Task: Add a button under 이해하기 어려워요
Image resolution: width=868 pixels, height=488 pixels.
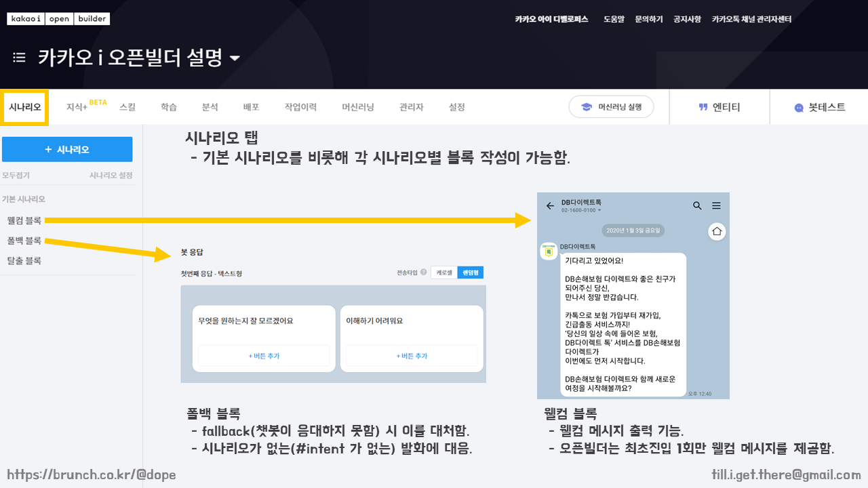Action: 412,356
